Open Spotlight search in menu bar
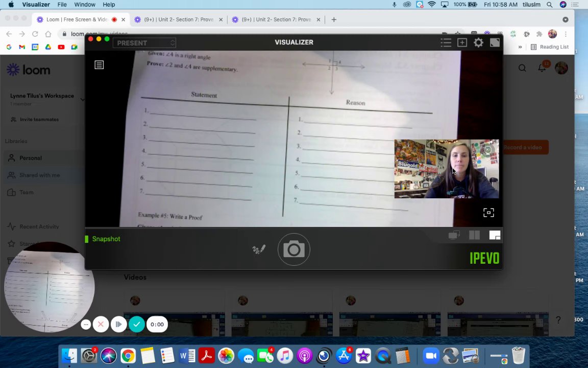Viewport: 588px width, 368px height. tap(549, 5)
